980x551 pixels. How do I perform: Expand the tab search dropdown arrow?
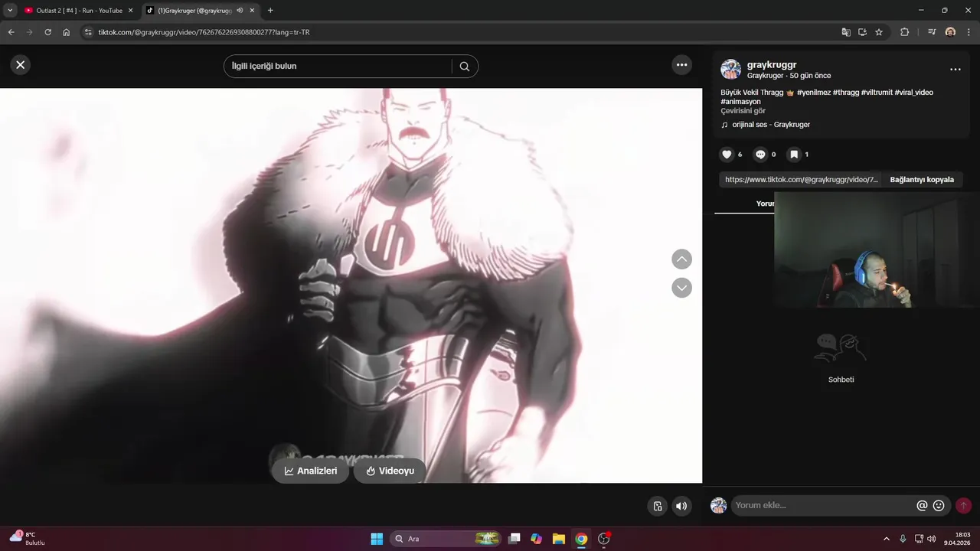pos(10,11)
